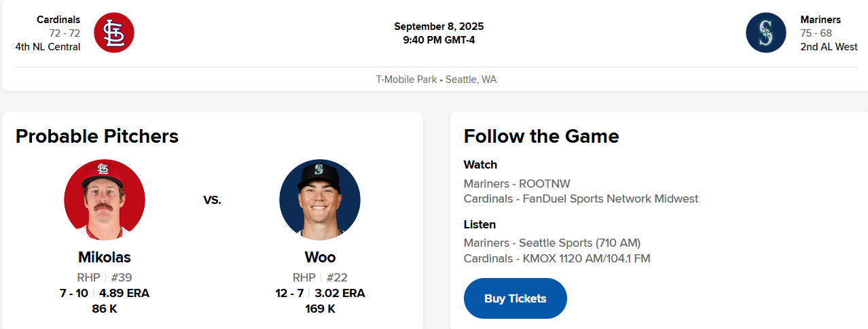
Task: Click the September 8, 2025 game date
Action: tap(439, 27)
